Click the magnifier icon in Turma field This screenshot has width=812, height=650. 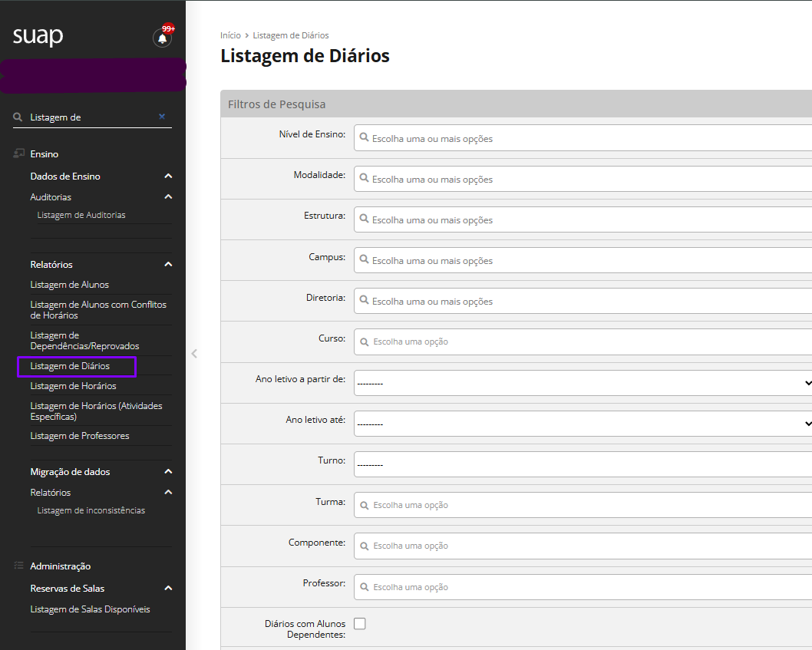coord(364,506)
